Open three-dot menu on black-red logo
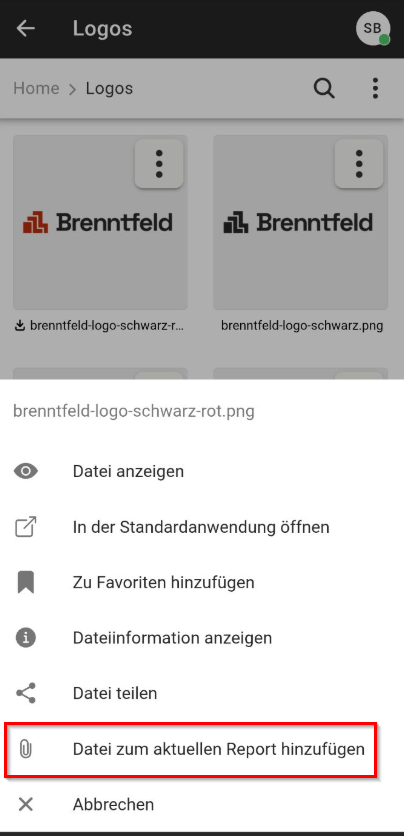This screenshot has height=836, width=404. [x=159, y=164]
